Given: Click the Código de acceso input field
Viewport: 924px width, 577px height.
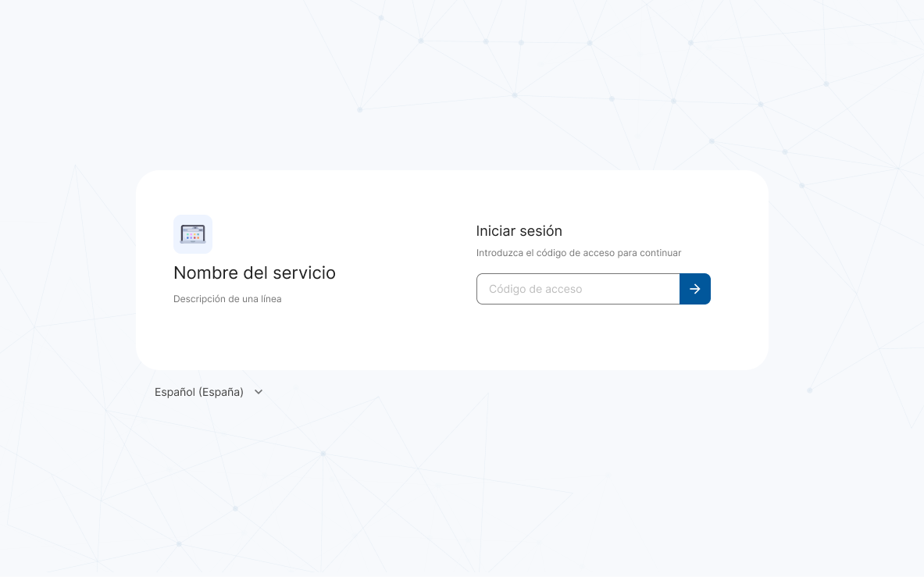Looking at the screenshot, I should point(578,289).
